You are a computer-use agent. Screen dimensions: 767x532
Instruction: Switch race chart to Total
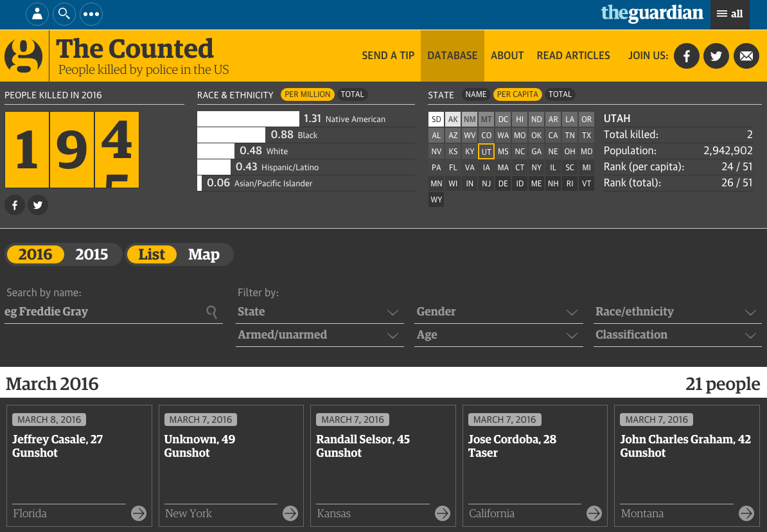pos(352,94)
